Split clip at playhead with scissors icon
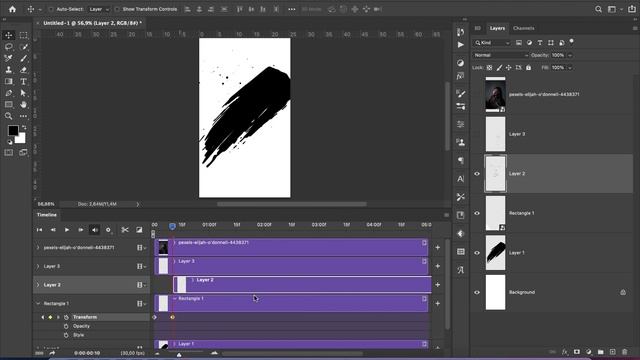This screenshot has height=360, width=640. coord(125,230)
